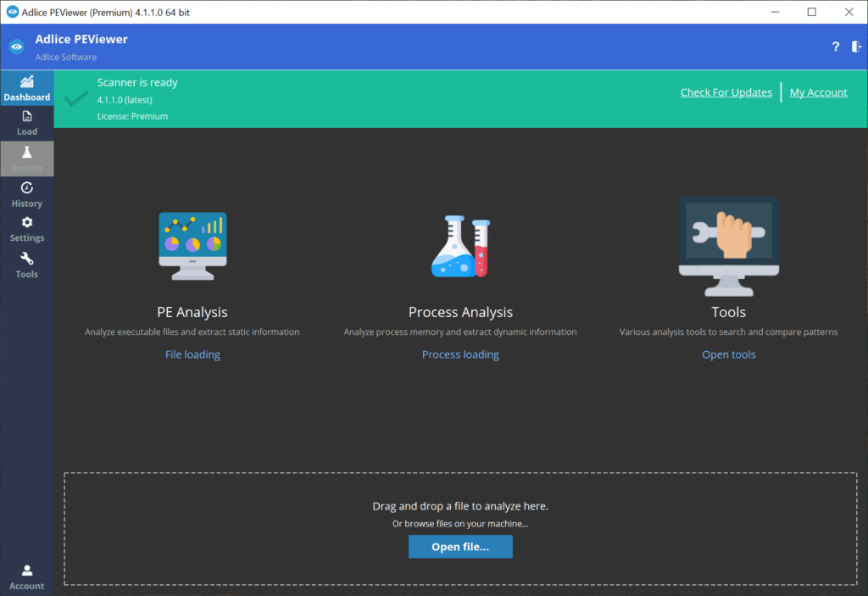Click the help question mark icon
This screenshot has height=596, width=868.
point(836,47)
